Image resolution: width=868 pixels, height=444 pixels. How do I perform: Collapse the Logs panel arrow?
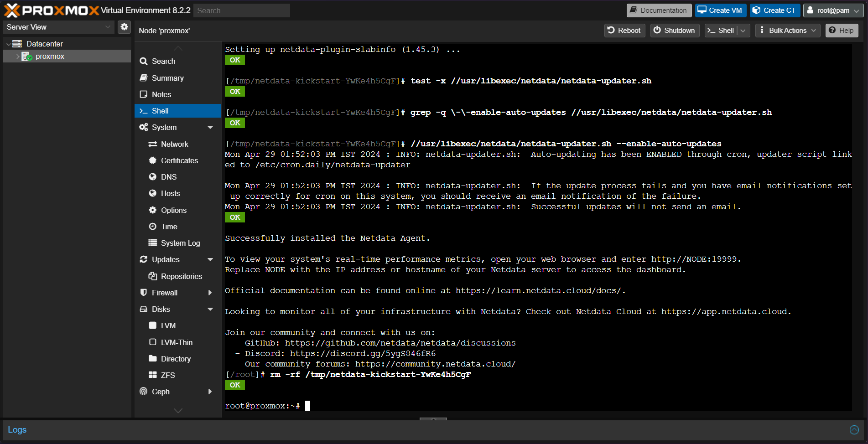coord(854,429)
